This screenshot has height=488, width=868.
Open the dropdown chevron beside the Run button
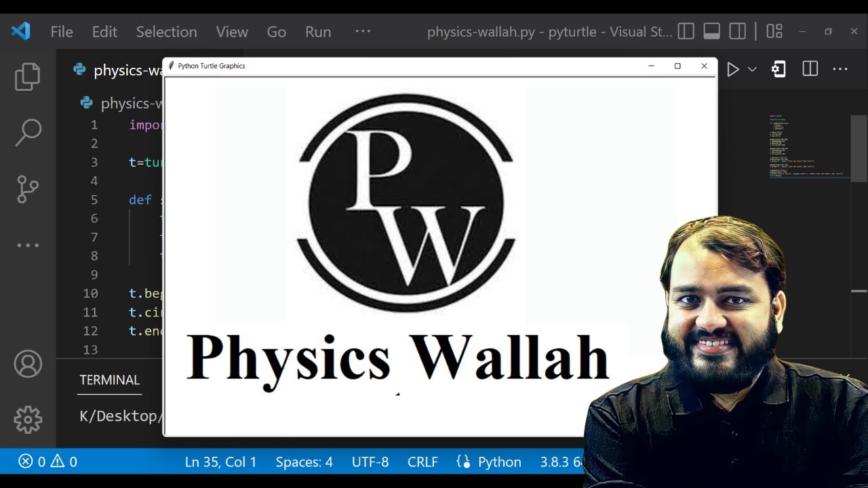pos(751,68)
